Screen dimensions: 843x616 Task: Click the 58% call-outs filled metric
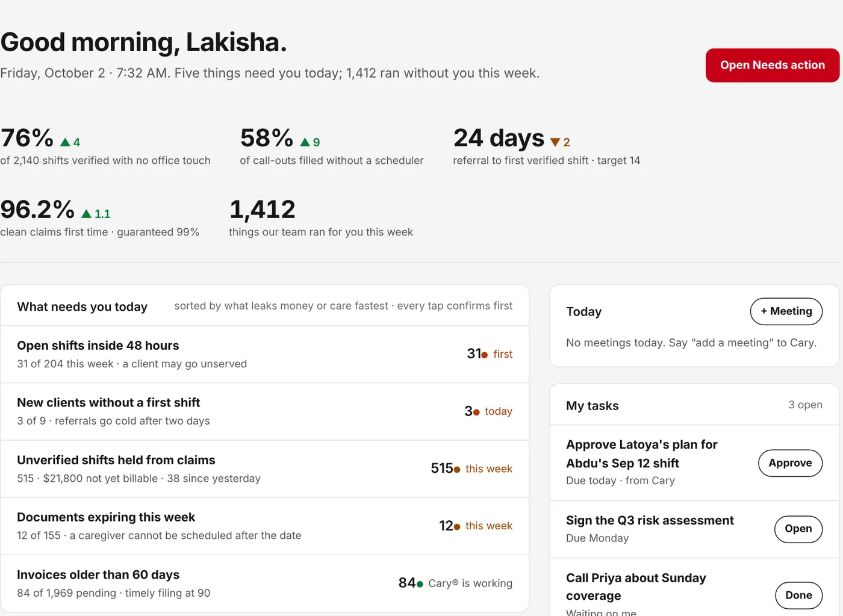click(332, 146)
